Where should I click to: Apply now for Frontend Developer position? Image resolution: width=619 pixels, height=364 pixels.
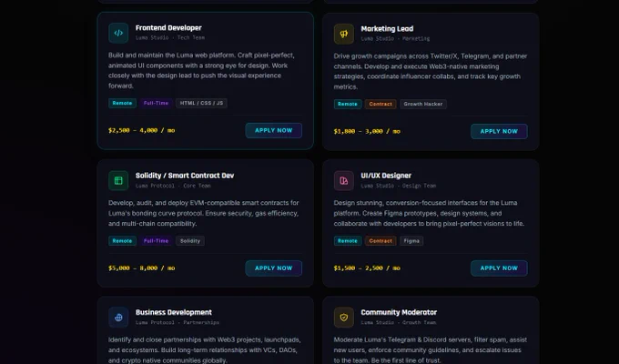(274, 130)
